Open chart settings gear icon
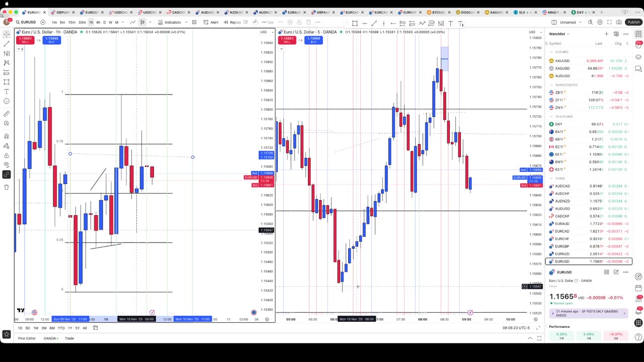The image size is (644, 362). click(600, 22)
